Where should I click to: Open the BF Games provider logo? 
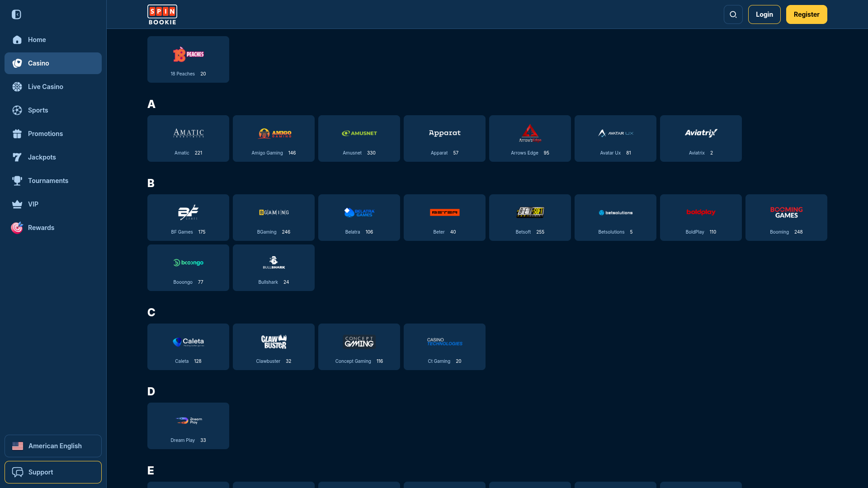tap(188, 212)
